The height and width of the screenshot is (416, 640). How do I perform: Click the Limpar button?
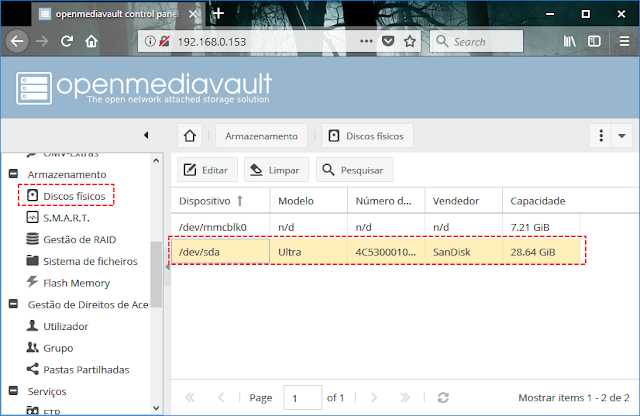pyautogui.click(x=276, y=169)
